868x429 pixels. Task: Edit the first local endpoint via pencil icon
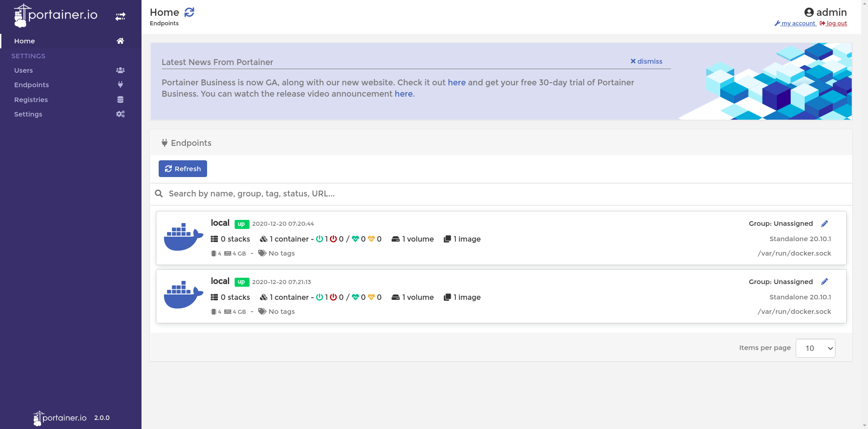pos(824,224)
